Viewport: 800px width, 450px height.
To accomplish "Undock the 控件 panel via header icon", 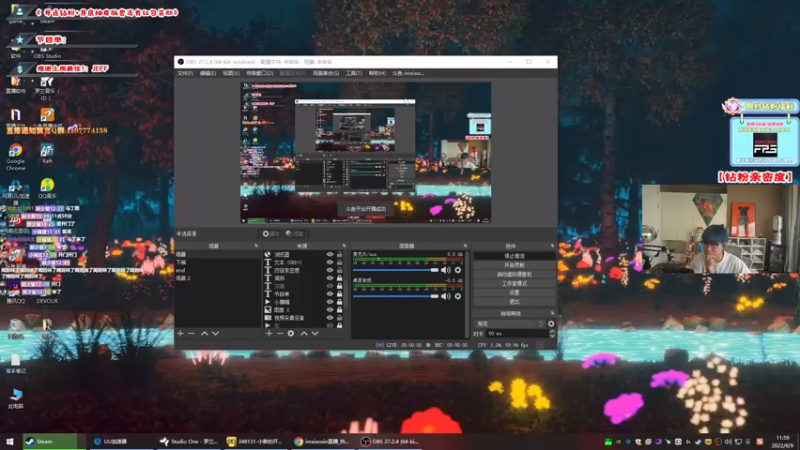I will [552, 246].
